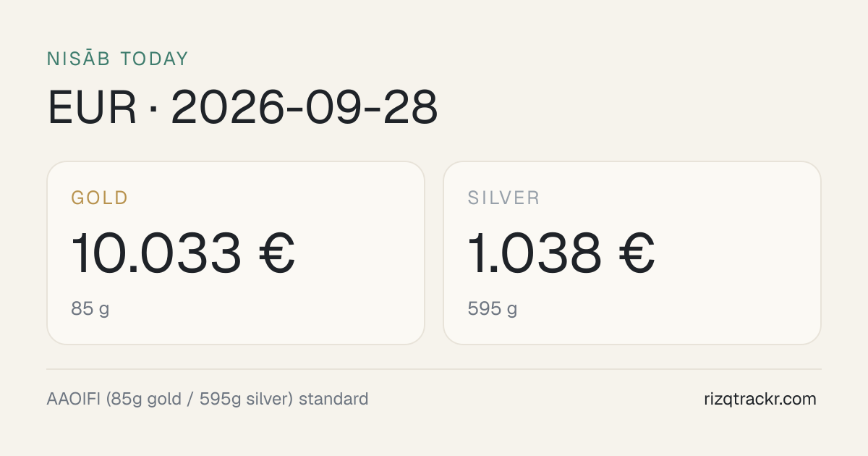Open the Silver nisab card
Image resolution: width=868 pixels, height=456 pixels.
(632, 253)
